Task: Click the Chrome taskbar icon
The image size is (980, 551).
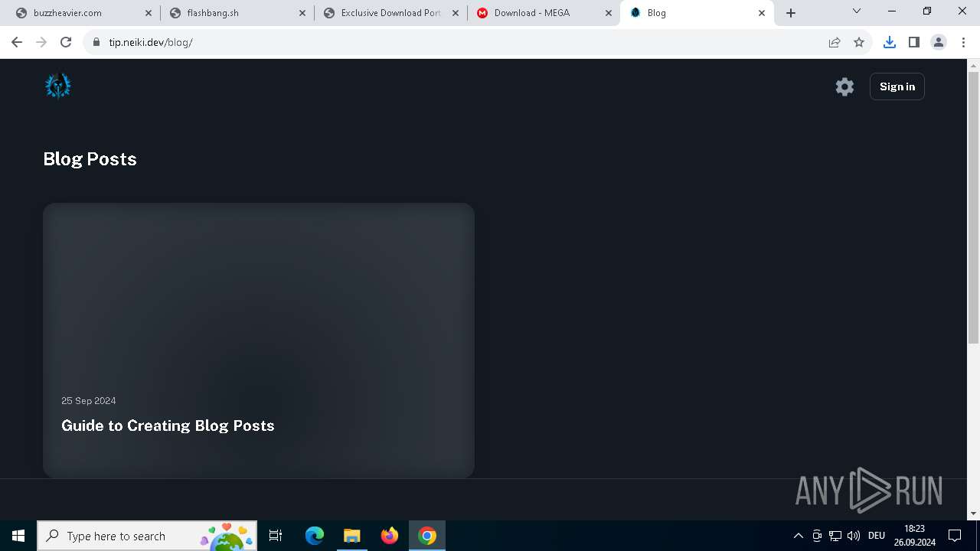Action: [x=427, y=536]
